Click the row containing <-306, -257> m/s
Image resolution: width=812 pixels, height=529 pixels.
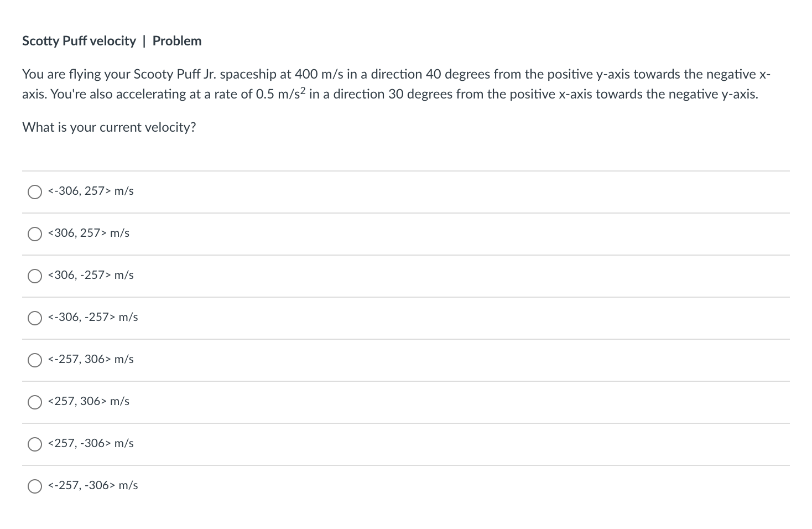pyautogui.click(x=387, y=318)
